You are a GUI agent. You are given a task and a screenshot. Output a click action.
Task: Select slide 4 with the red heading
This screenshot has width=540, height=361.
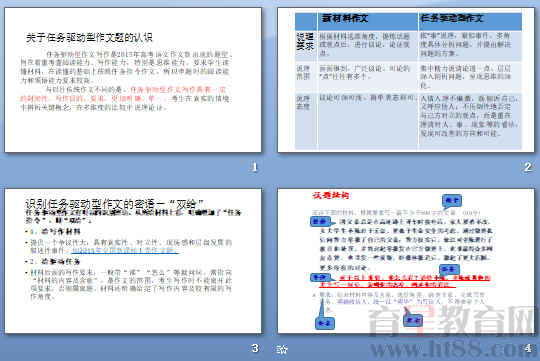coord(406,261)
